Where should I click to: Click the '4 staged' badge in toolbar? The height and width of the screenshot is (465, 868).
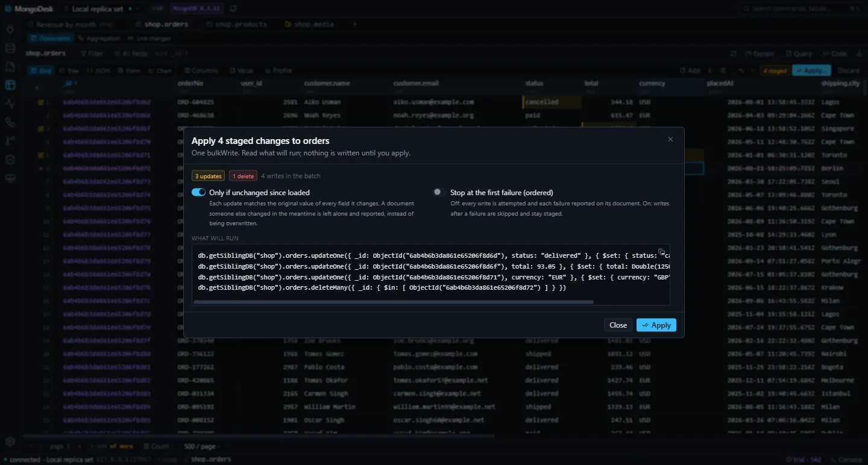[x=775, y=70]
